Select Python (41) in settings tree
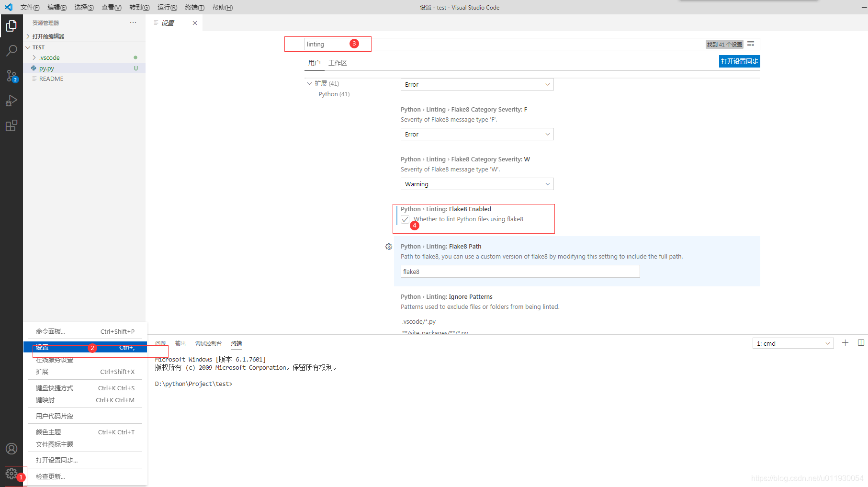The width and height of the screenshot is (868, 487). [334, 94]
